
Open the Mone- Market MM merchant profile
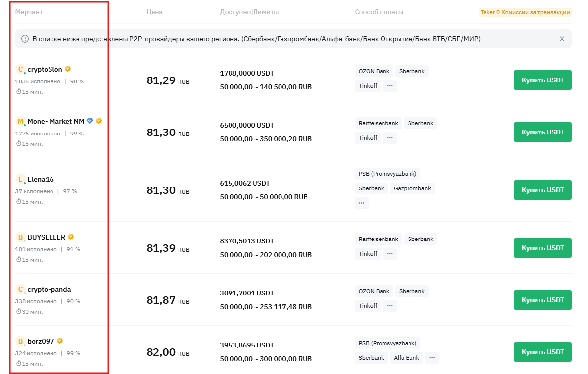pyautogui.click(x=56, y=121)
